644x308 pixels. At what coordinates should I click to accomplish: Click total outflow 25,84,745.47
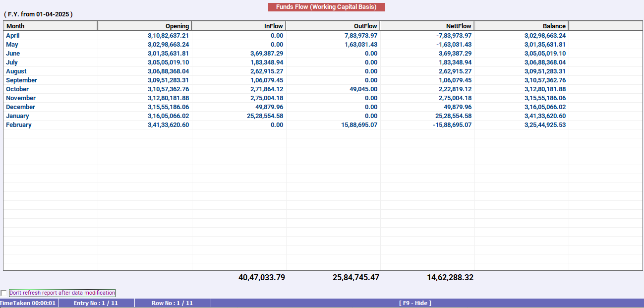356,278
